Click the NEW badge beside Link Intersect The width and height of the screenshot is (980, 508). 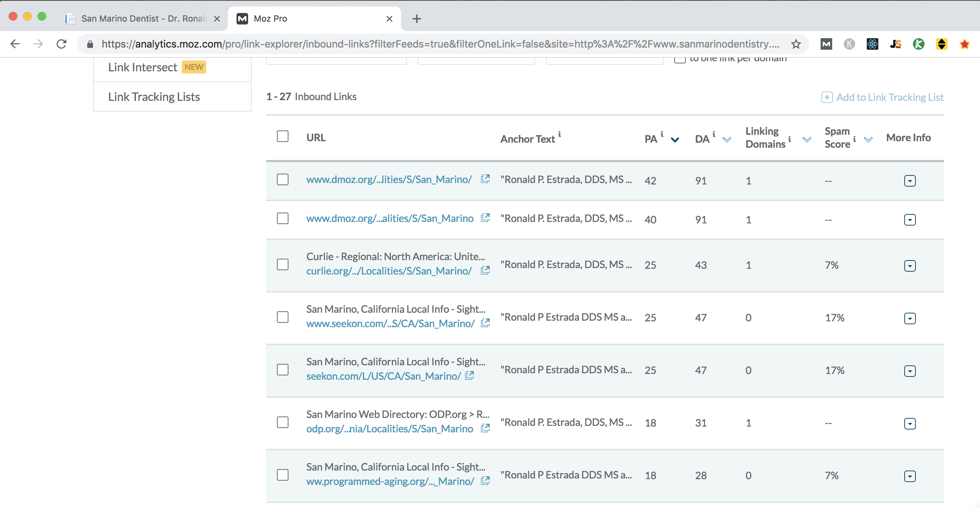194,67
